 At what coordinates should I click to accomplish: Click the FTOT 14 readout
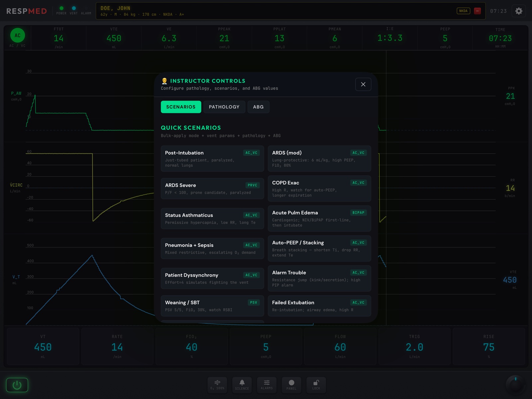click(59, 38)
